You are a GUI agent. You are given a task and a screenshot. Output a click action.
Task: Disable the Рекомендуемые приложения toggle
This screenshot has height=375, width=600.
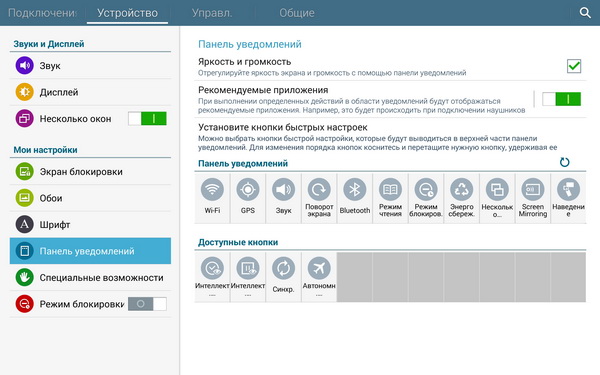pos(561,99)
